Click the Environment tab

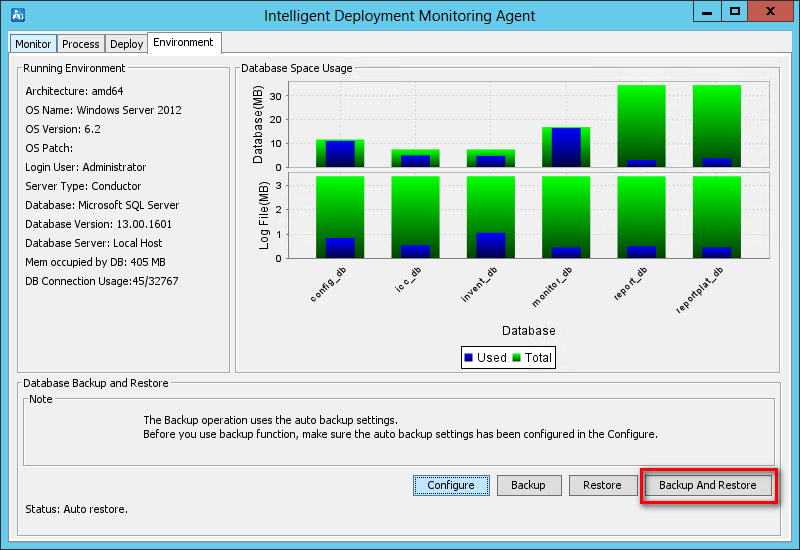point(184,42)
